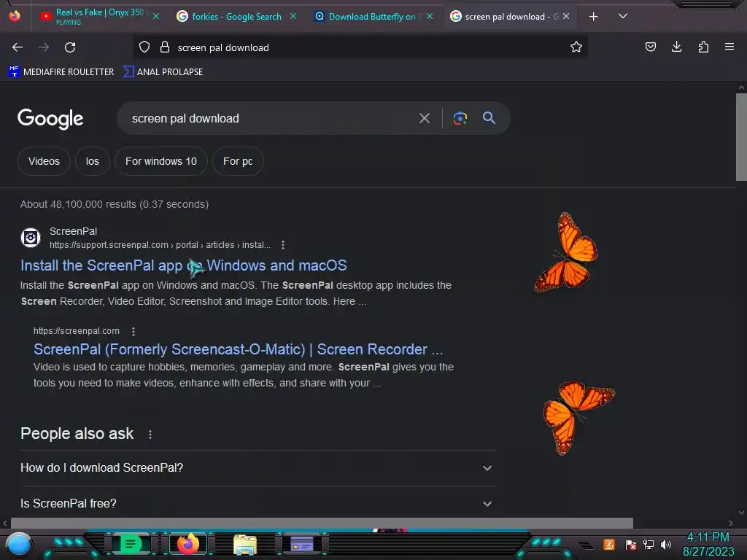Show site security lock information
The width and height of the screenshot is (747, 560).
coord(165,47)
